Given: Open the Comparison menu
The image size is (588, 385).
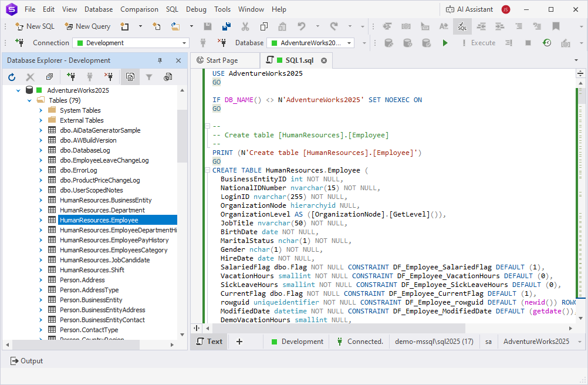Looking at the screenshot, I should tap(139, 9).
